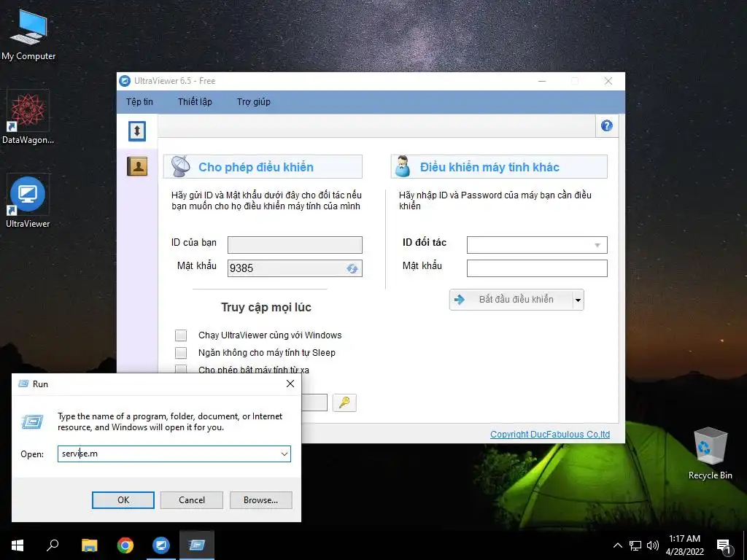Screen dimensions: 747x560
Task: Select the DataWagon desktop shortcut
Action: [28, 117]
